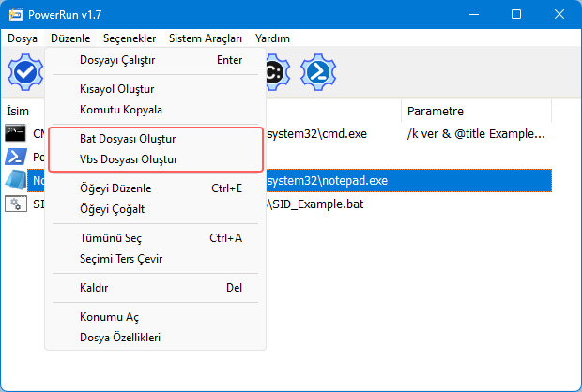Select the system32\cmd.exe path cell
The height and width of the screenshot is (392, 582).
click(x=317, y=133)
